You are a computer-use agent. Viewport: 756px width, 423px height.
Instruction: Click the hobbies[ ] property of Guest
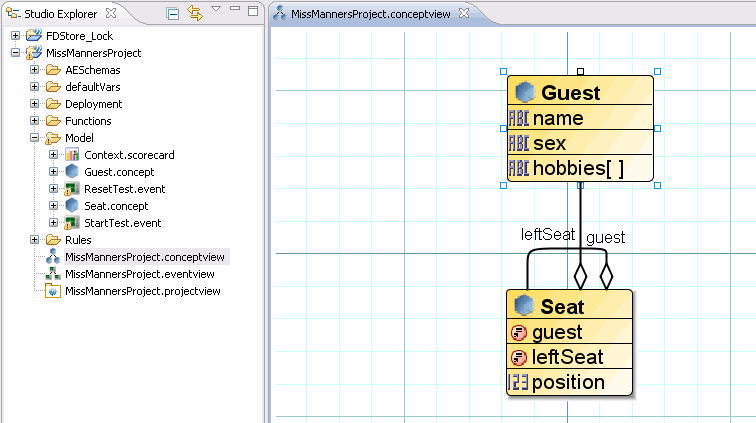click(580, 168)
